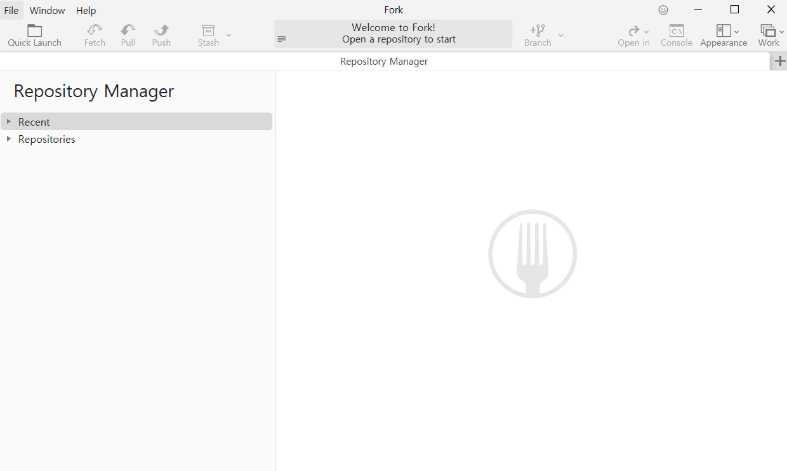
Task: Click the Pull toolbar icon
Action: click(x=128, y=30)
